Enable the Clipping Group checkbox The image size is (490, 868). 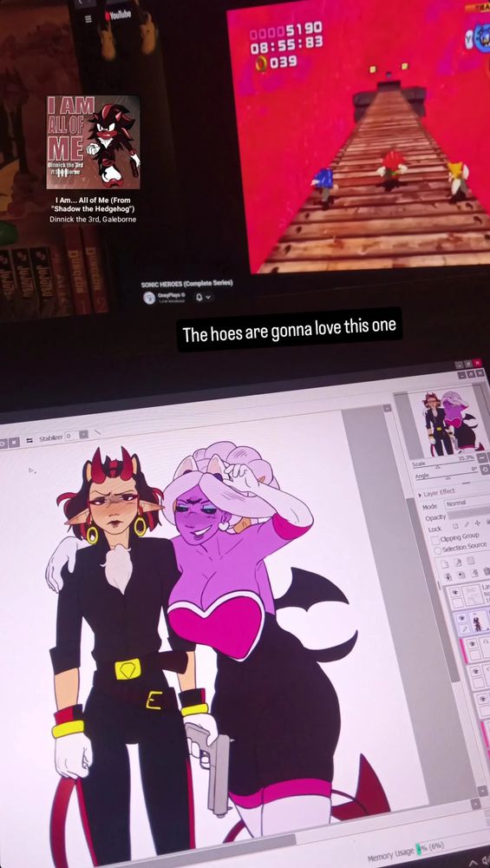coord(435,540)
